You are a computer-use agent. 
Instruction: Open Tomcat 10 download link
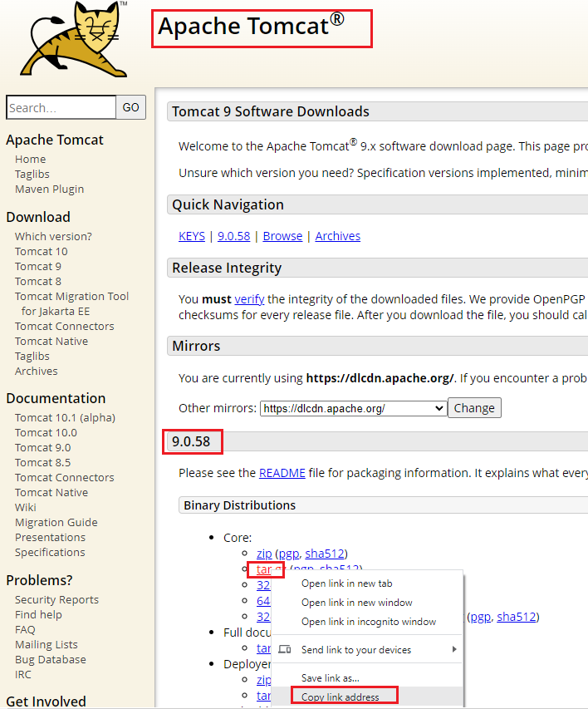(x=42, y=251)
